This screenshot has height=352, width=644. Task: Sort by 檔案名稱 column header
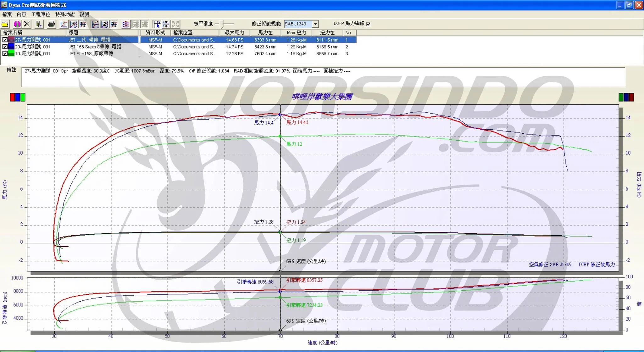point(33,32)
